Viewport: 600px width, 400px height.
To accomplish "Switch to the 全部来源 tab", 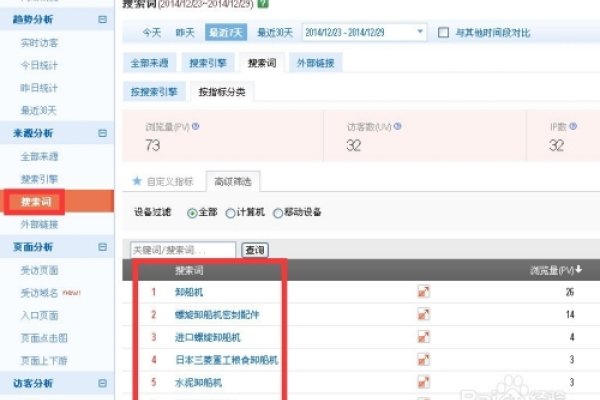I will [150, 63].
